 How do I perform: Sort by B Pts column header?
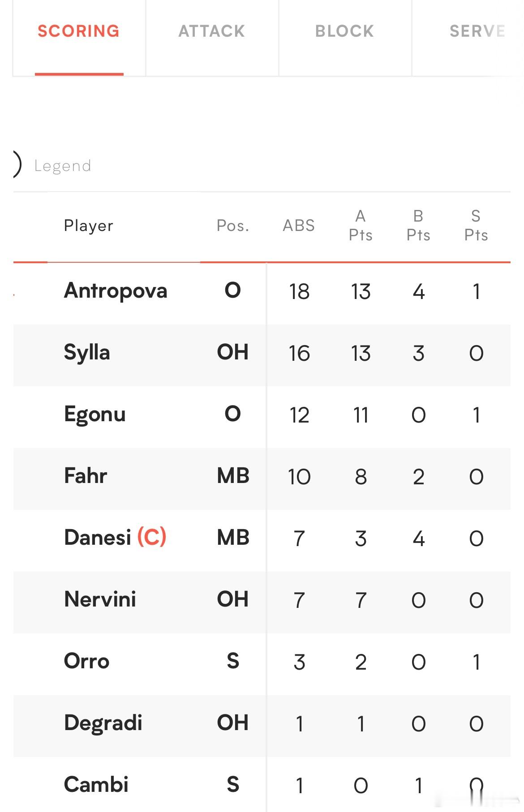point(418,225)
